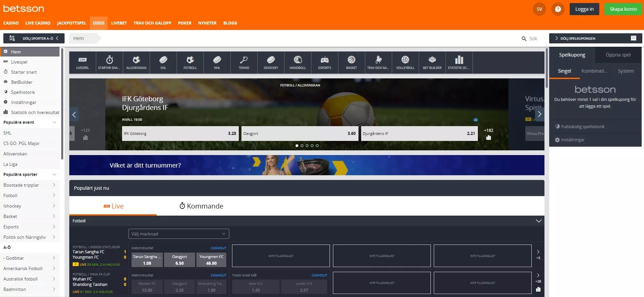Image resolution: width=644 pixels, height=297 pixels.
Task: Open Live Casino menu item
Action: pos(38,23)
